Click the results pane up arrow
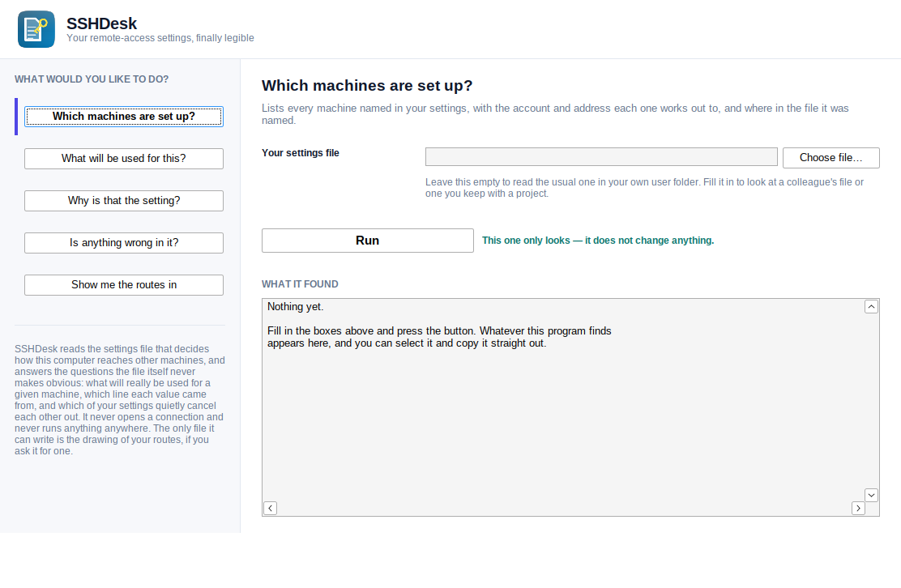Image resolution: width=901 pixels, height=588 pixels. pos(871,307)
